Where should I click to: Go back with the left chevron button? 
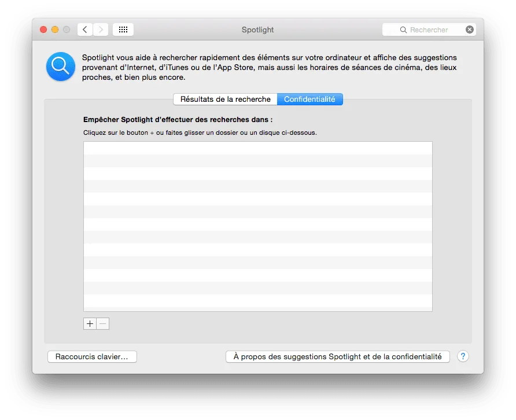(x=85, y=30)
